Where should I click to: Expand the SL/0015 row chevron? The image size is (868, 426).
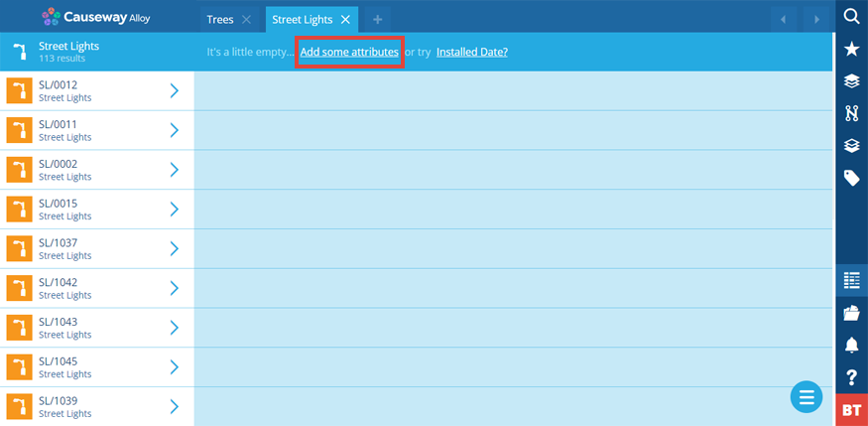point(174,209)
